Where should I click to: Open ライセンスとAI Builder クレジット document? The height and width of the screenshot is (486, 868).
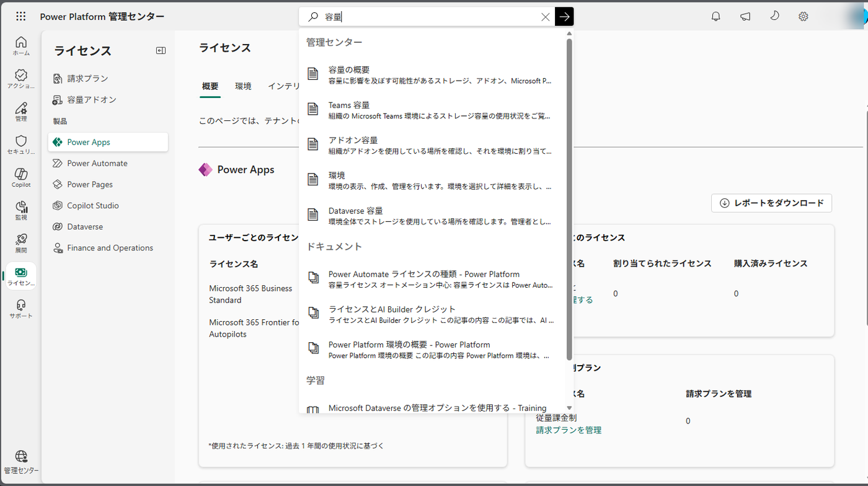433,314
